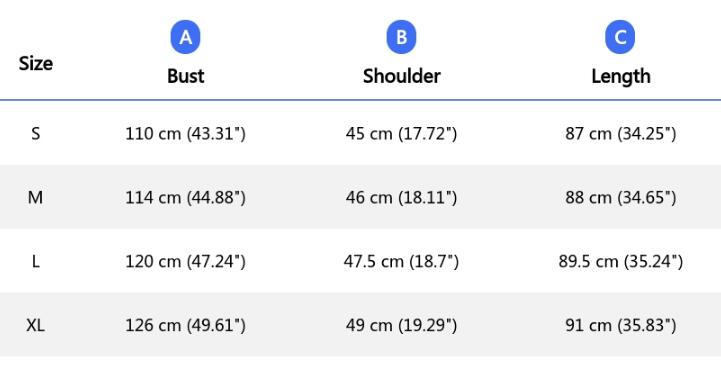Click the blue B circle icon
Image resolution: width=721 pixels, height=367 pixels.
coord(401,37)
